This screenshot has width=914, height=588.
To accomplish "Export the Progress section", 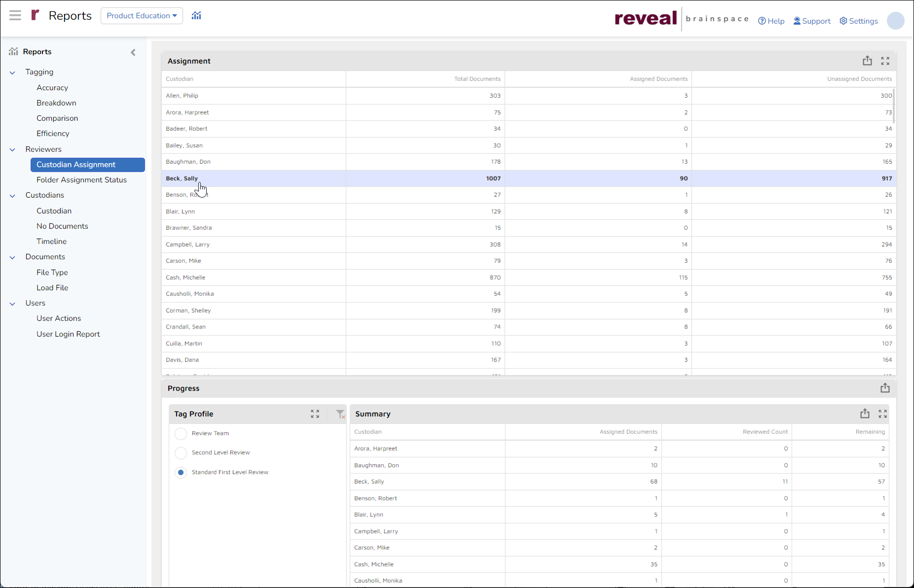I will pos(885,388).
